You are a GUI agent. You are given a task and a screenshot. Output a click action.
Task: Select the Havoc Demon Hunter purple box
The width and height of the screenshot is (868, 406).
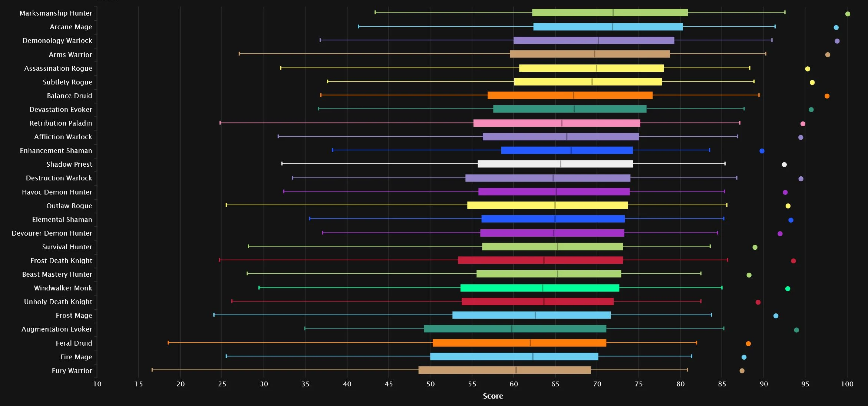coord(554,192)
